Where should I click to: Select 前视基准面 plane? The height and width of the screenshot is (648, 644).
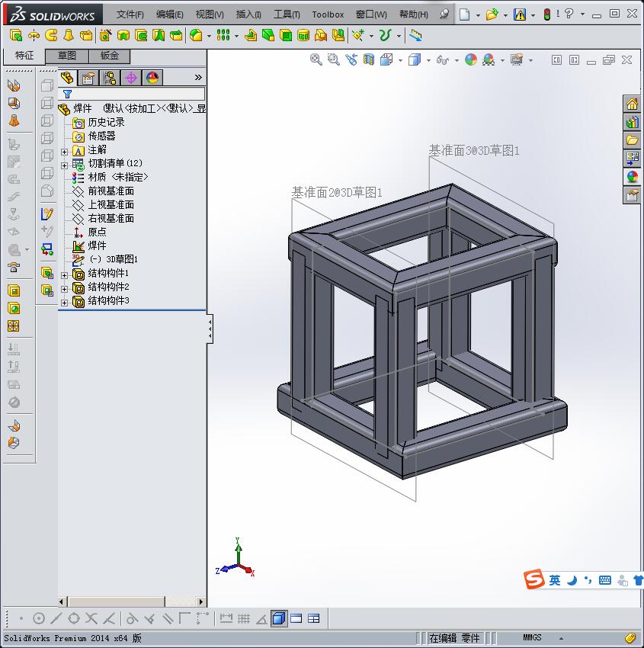[x=111, y=191]
